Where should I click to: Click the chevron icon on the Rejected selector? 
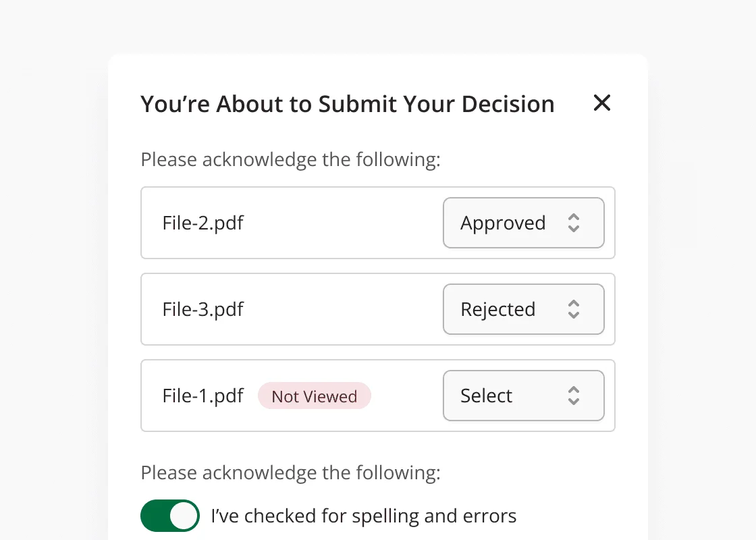coord(574,309)
